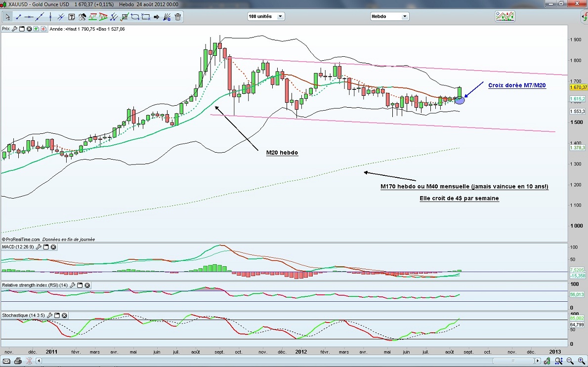Open the hammer and wrench settings tool

click(82, 17)
